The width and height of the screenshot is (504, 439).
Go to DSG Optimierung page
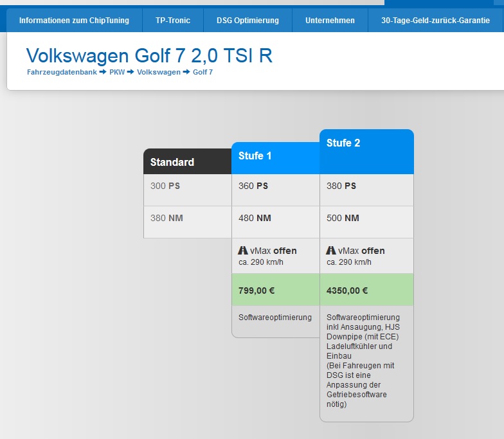248,21
